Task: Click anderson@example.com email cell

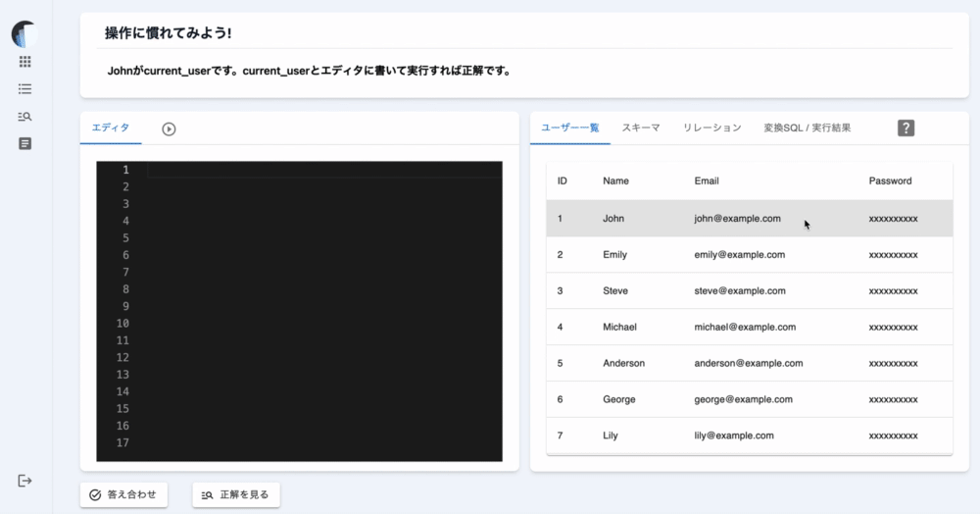Action: [748, 363]
